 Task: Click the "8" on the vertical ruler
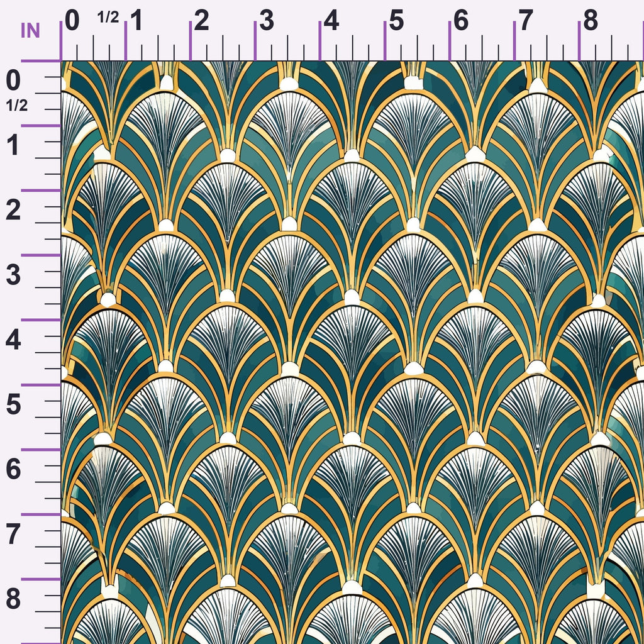click(13, 599)
